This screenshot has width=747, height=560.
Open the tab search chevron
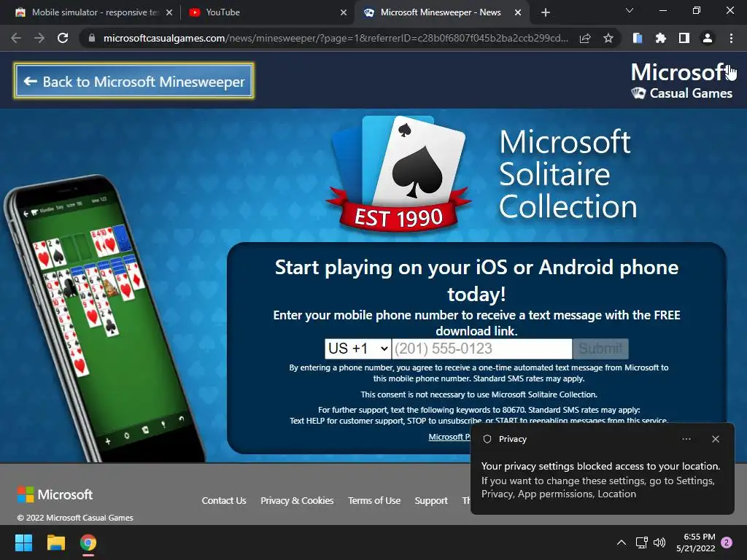630,10
